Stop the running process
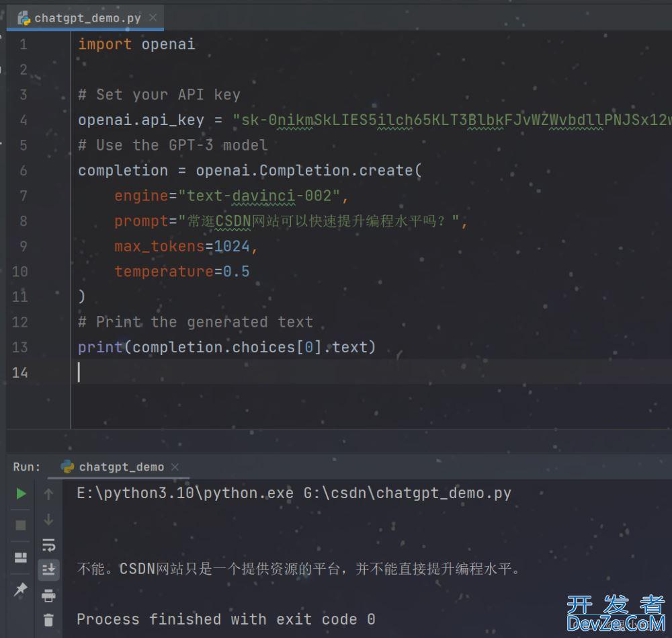This screenshot has height=638, width=672. (x=21, y=525)
